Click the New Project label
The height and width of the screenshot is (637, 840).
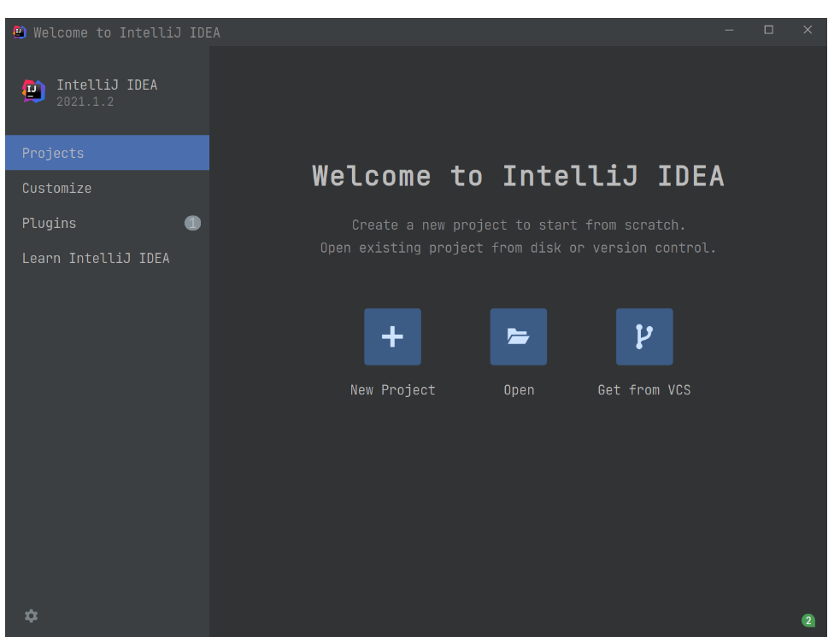[393, 390]
